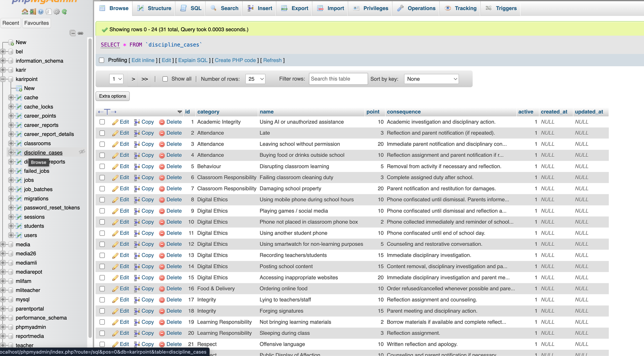Expand the career_points table node

tap(11, 116)
